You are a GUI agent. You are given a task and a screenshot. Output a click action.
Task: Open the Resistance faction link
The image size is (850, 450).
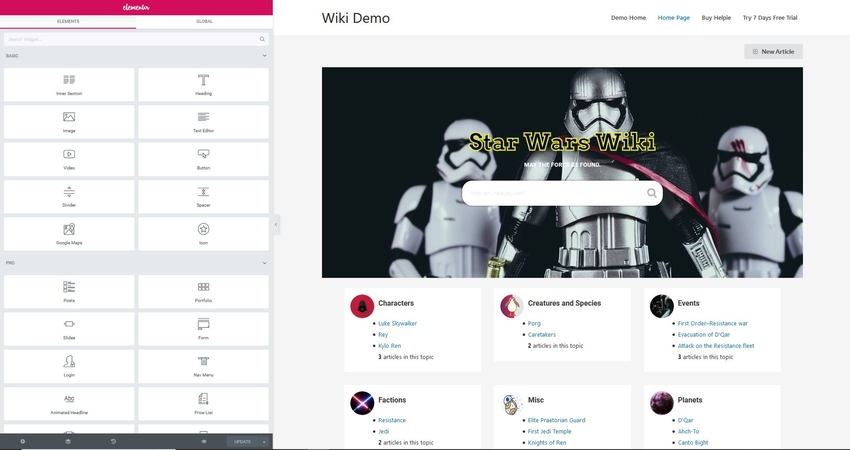point(391,420)
